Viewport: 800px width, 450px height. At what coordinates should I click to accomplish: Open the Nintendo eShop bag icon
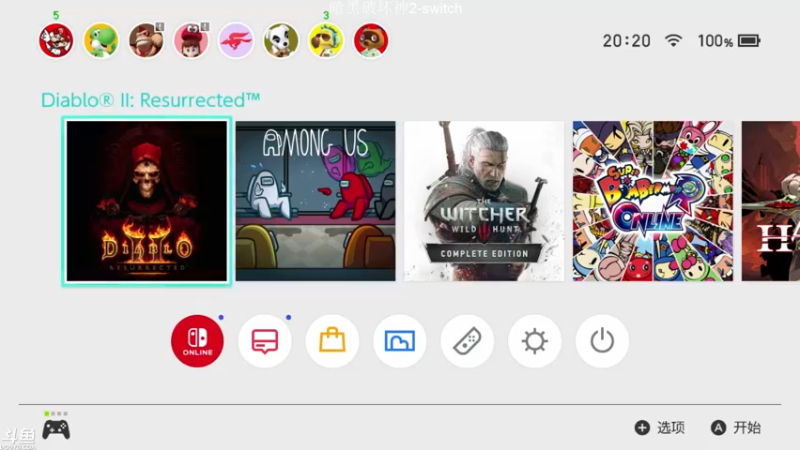pos(332,341)
